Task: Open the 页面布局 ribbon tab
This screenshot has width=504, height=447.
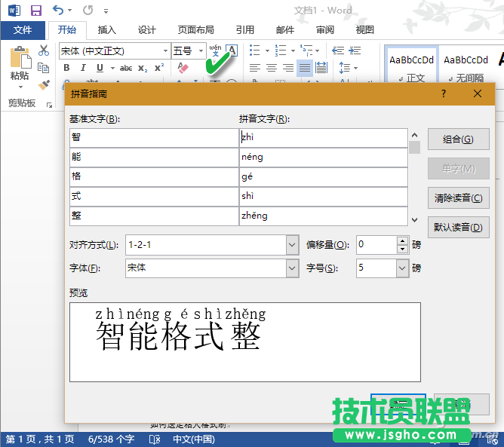Action: (195, 30)
